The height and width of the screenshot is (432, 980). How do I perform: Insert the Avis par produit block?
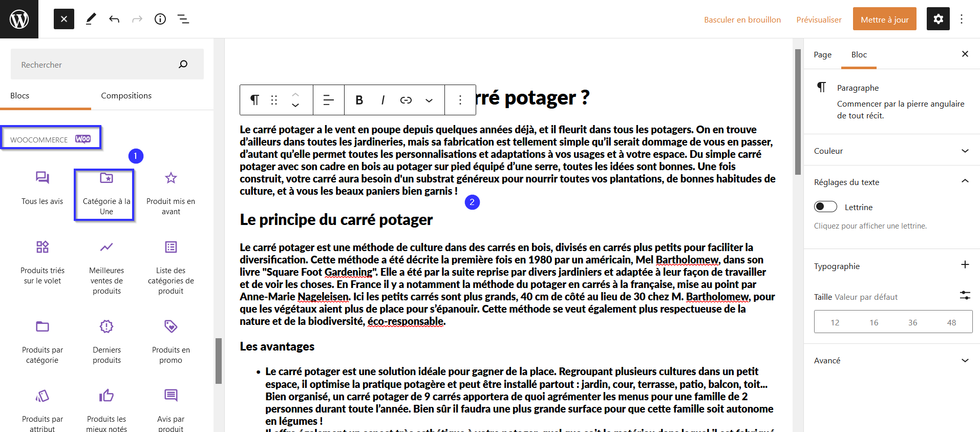[171, 410]
